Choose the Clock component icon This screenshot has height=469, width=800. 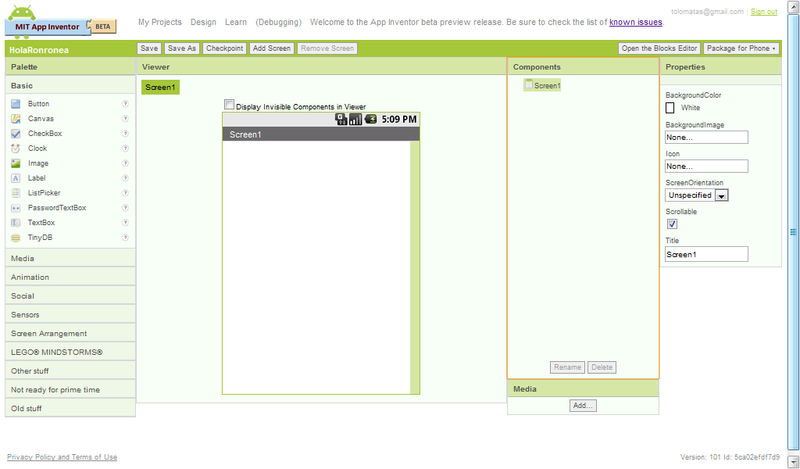click(x=16, y=148)
